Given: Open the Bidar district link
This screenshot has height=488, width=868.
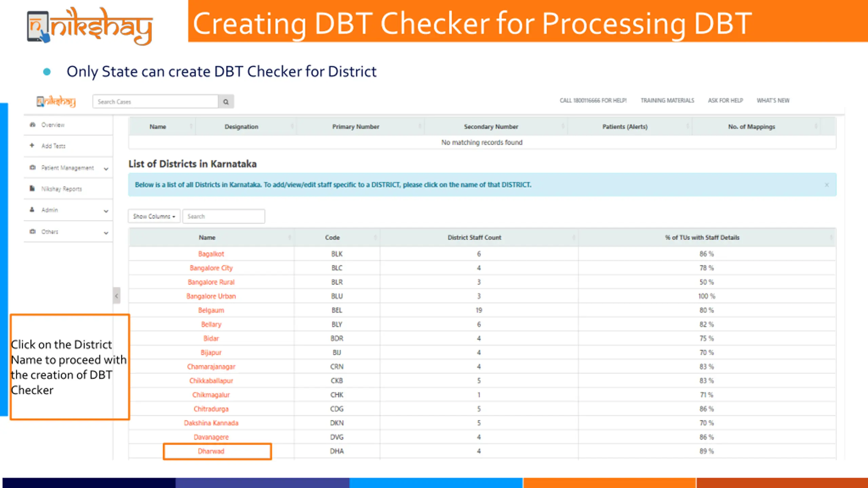Looking at the screenshot, I should tap(211, 338).
